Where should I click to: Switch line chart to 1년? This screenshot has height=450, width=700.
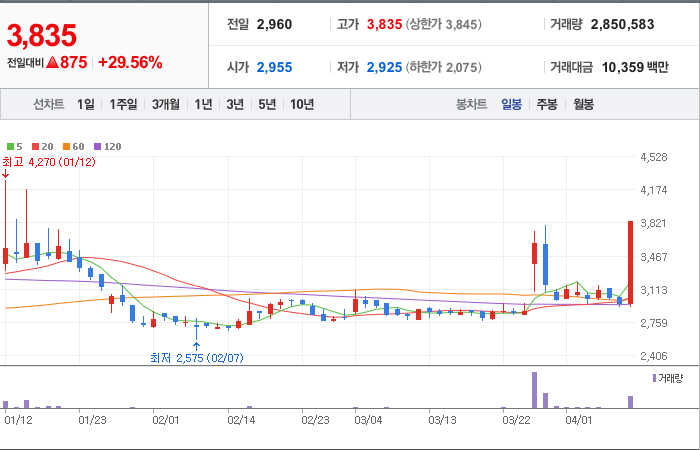click(203, 104)
